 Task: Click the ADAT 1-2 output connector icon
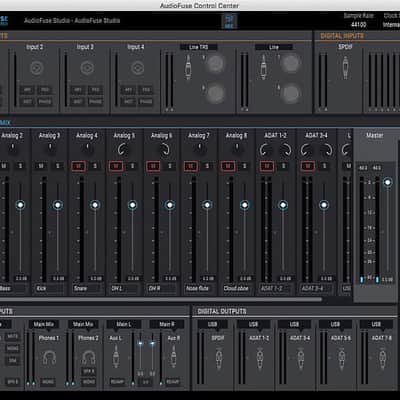[x=260, y=358]
